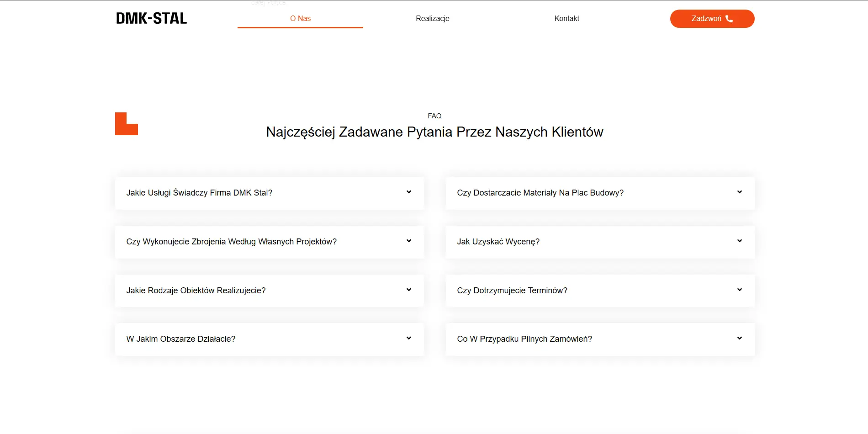Click arrow by Co W Przypadku Pilnych Zamówień
The width and height of the screenshot is (868, 434).
pos(739,338)
